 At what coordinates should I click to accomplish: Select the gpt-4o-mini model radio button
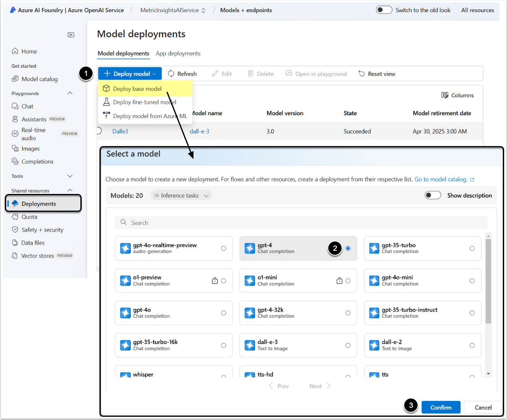pyautogui.click(x=472, y=281)
